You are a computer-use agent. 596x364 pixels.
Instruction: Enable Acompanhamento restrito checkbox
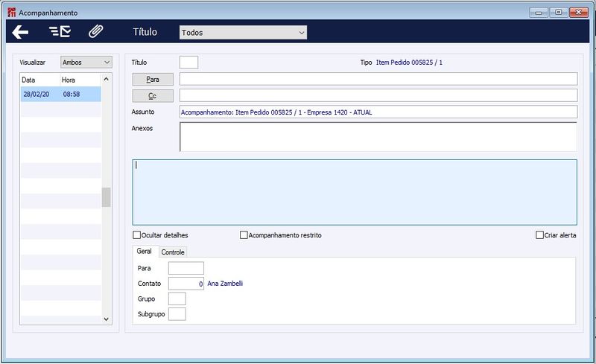(x=244, y=235)
